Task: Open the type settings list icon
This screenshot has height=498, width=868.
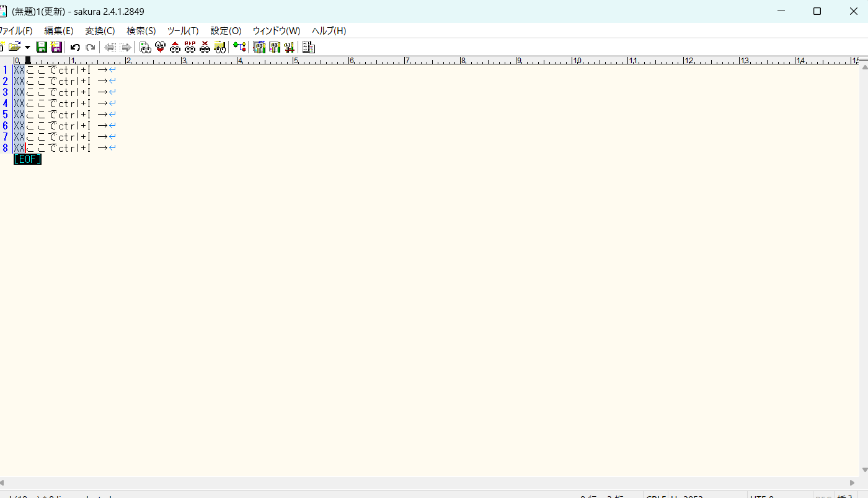Action: (259, 47)
